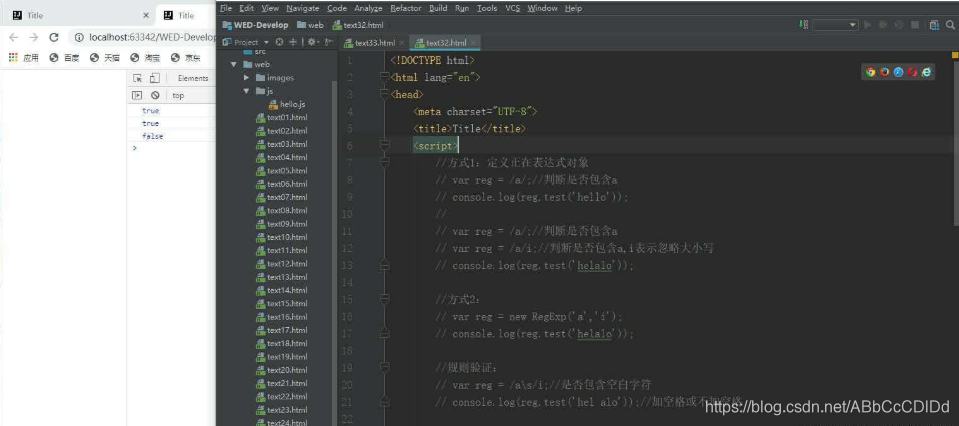Viewport: 959px width, 426px height.
Task: Click the browser back arrow
Action: point(13,37)
